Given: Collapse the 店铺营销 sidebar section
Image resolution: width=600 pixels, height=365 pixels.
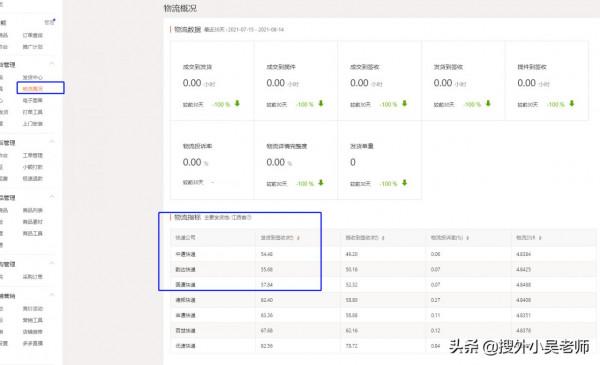Looking at the screenshot, I should coord(52,295).
